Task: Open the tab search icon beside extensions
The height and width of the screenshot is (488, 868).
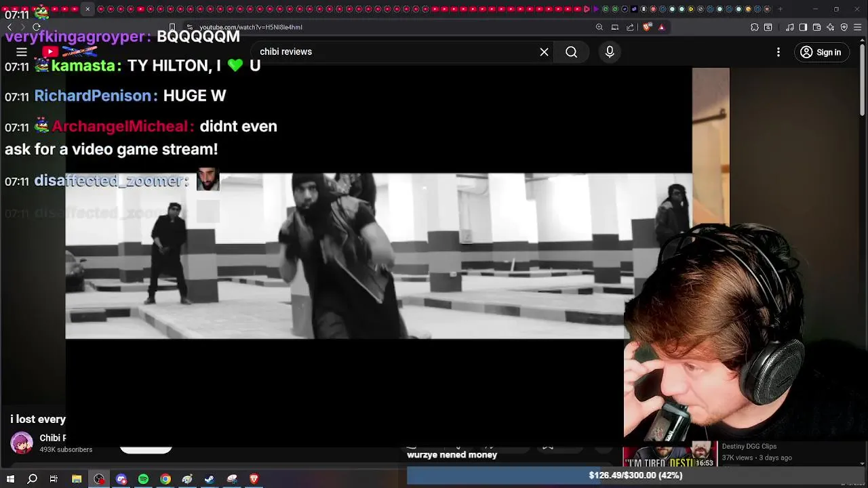Action: click(768, 27)
